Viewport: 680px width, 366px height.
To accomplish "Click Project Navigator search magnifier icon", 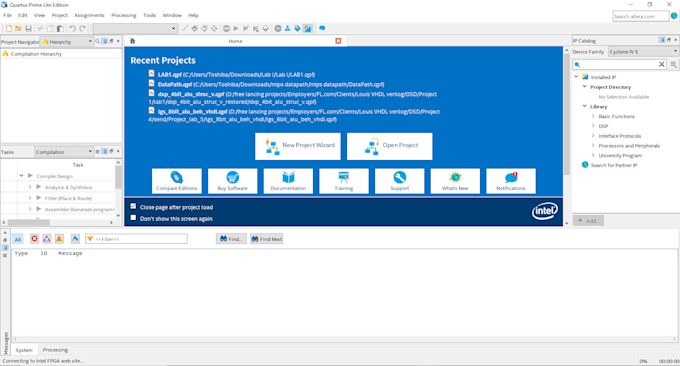I will point(98,41).
